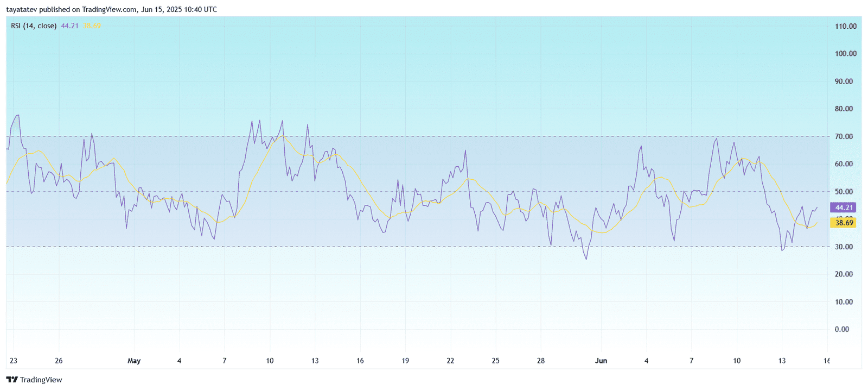Click the 80.00 scale label
Image resolution: width=868 pixels, height=390 pixels.
[x=844, y=109]
